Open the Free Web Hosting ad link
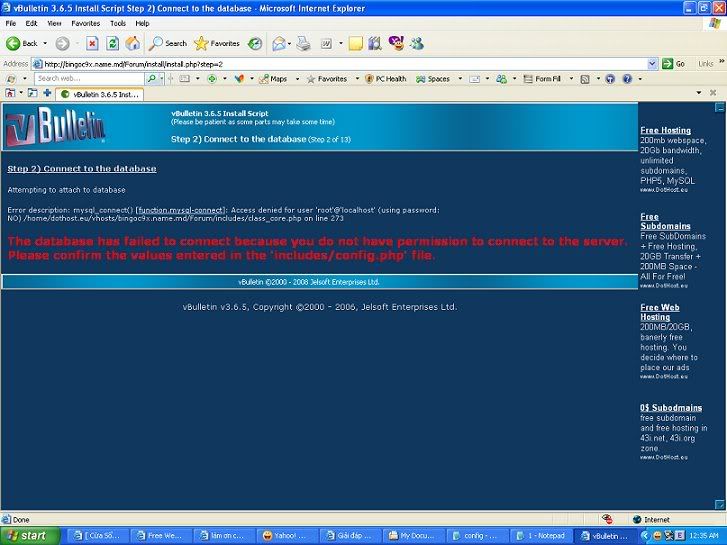The height and width of the screenshot is (545, 727). [x=660, y=312]
